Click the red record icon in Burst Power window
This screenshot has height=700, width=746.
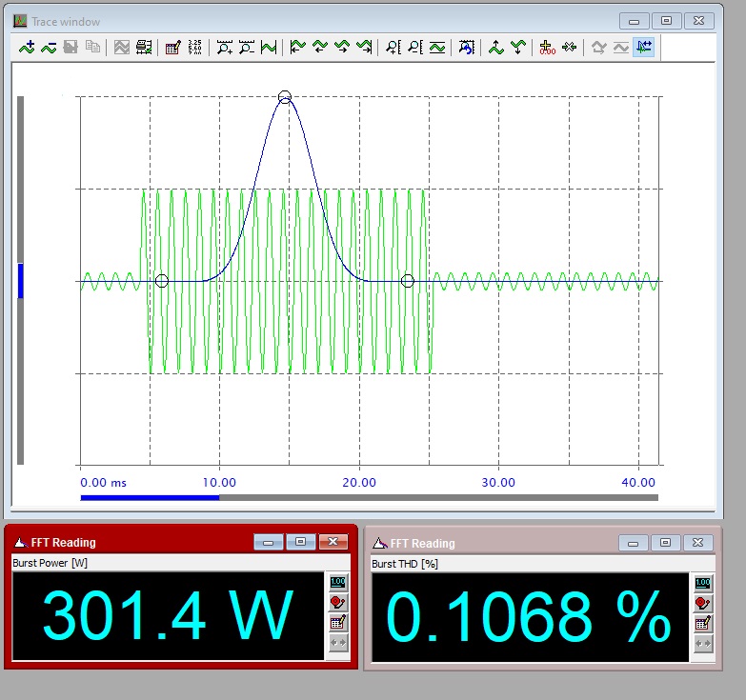(x=338, y=602)
